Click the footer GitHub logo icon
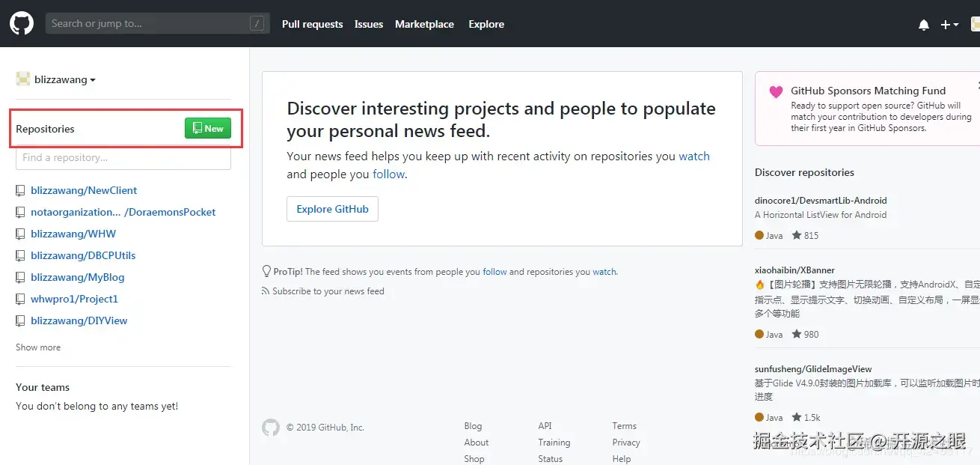 270,428
